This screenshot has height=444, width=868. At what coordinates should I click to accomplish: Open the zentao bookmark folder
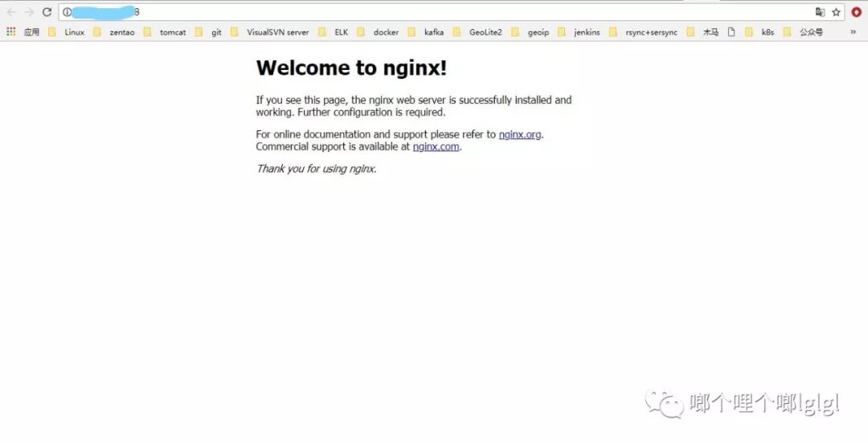114,32
